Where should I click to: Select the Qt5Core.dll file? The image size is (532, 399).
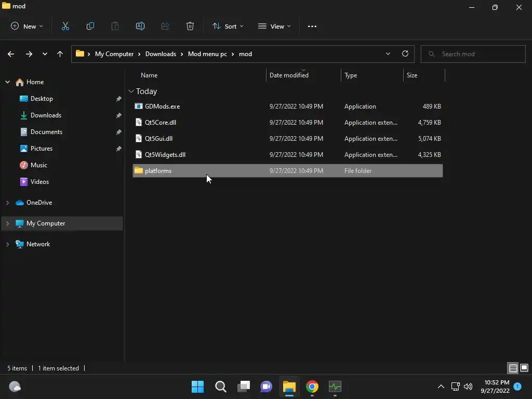(288, 123)
